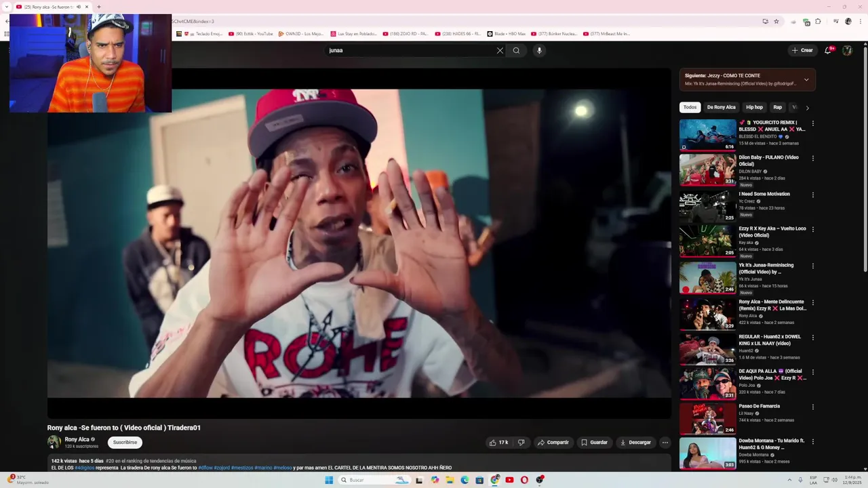Save video with Guardar button
Viewport: 868px width, 488px height.
(594, 443)
